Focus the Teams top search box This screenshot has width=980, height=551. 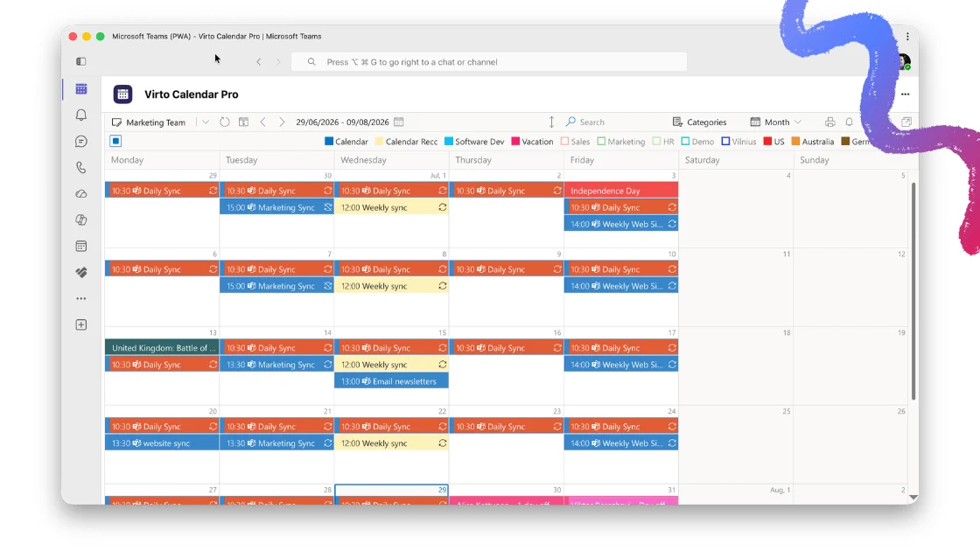(489, 62)
